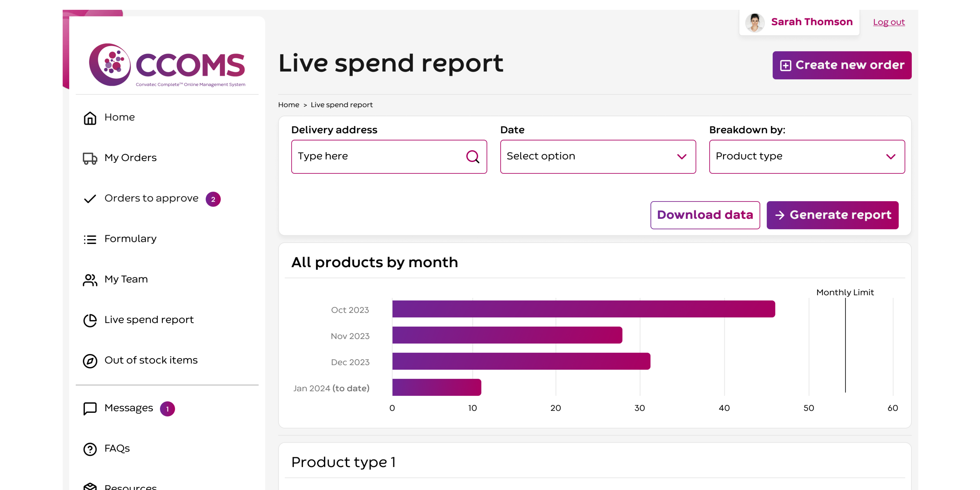Click the Formulary list icon
Viewport: 980px width, 490px height.
90,239
